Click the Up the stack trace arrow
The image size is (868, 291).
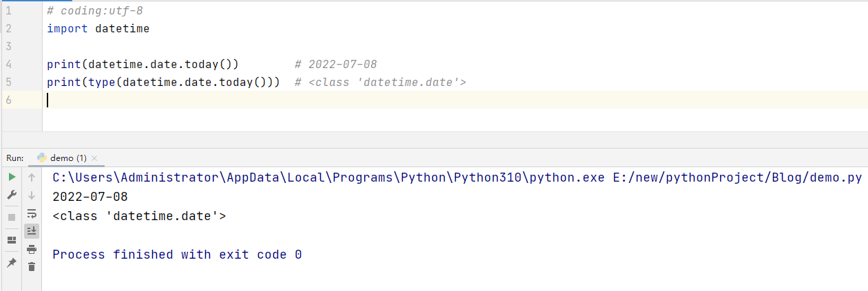tap(32, 177)
